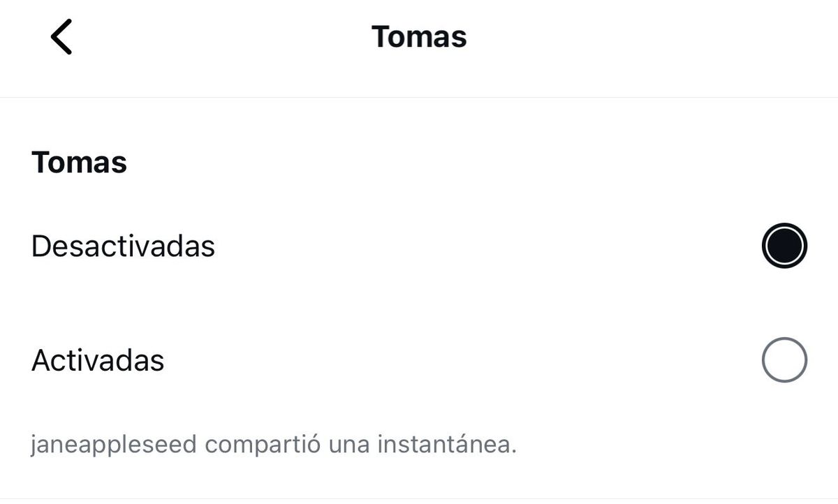
Task: Tap the header title Tomas at top
Action: point(419,36)
